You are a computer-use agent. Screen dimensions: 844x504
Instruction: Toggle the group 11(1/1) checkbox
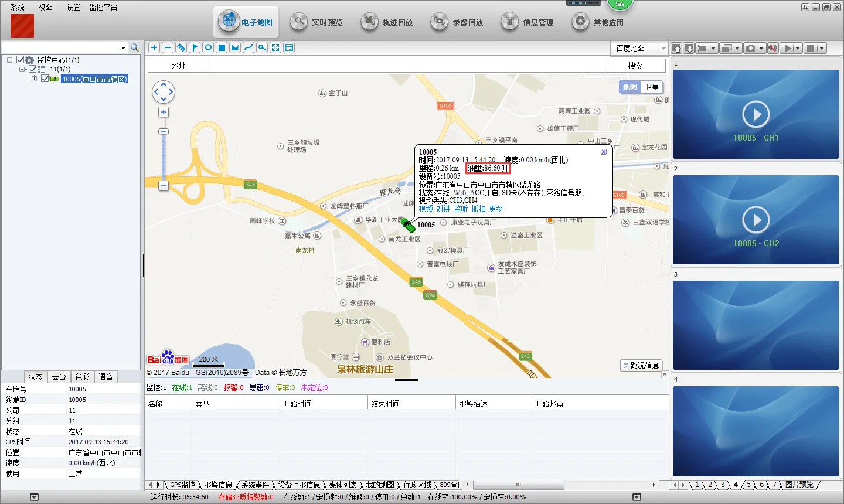pos(33,69)
